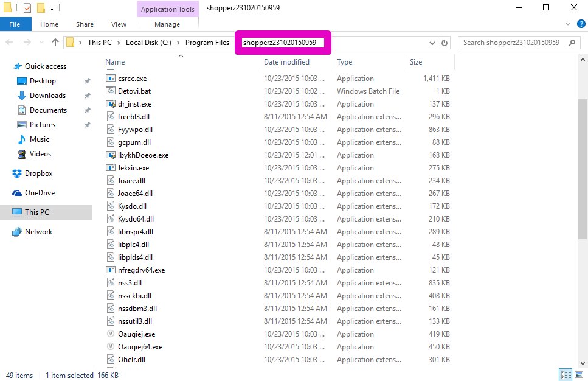This screenshot has width=588, height=381.
Task: Switch to the View ribbon tab
Action: (119, 24)
